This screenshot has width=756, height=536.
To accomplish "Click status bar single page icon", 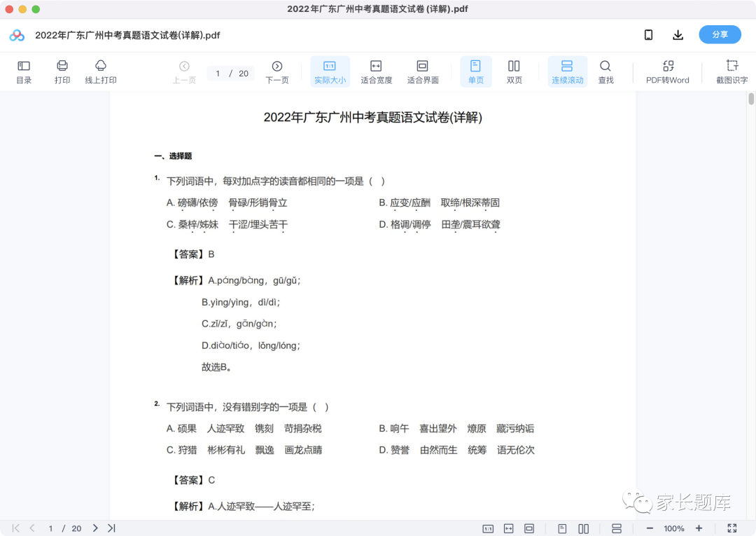I will point(562,529).
